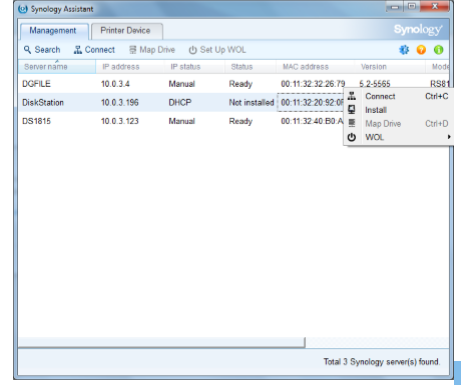
Task: Select the DGFILE server row
Action: (233, 84)
